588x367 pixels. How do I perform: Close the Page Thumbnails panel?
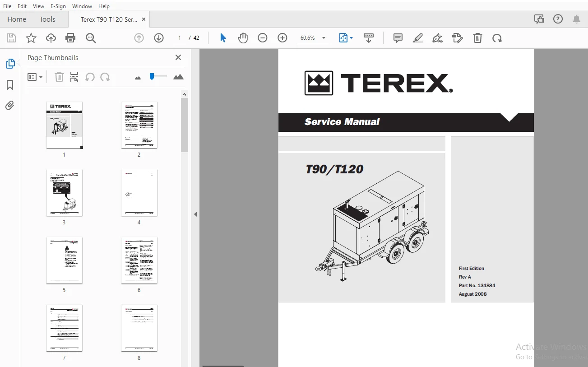click(x=178, y=57)
